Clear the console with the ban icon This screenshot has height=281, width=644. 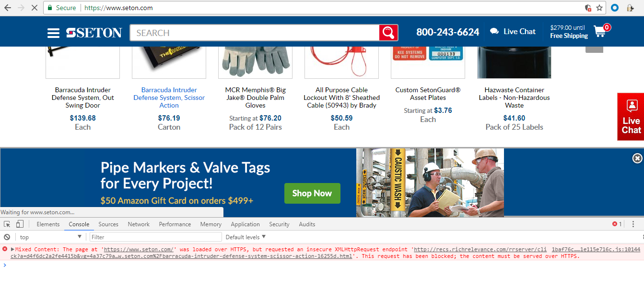point(7,237)
